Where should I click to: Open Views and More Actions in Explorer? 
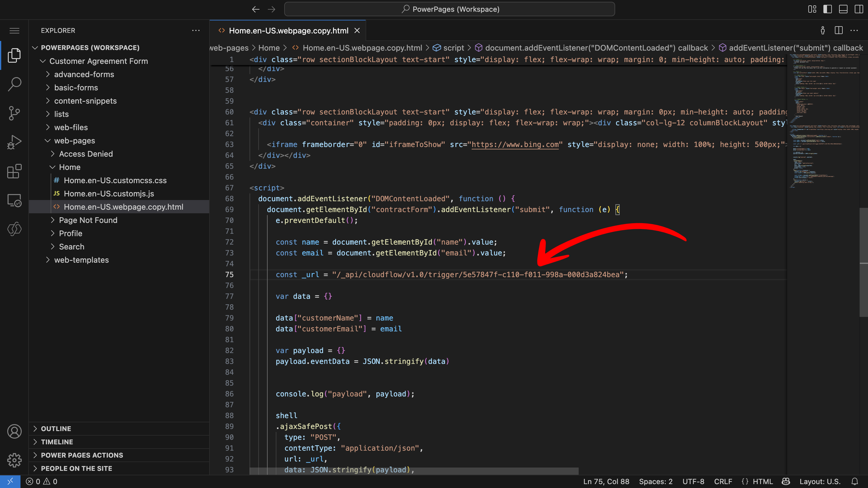pyautogui.click(x=196, y=30)
